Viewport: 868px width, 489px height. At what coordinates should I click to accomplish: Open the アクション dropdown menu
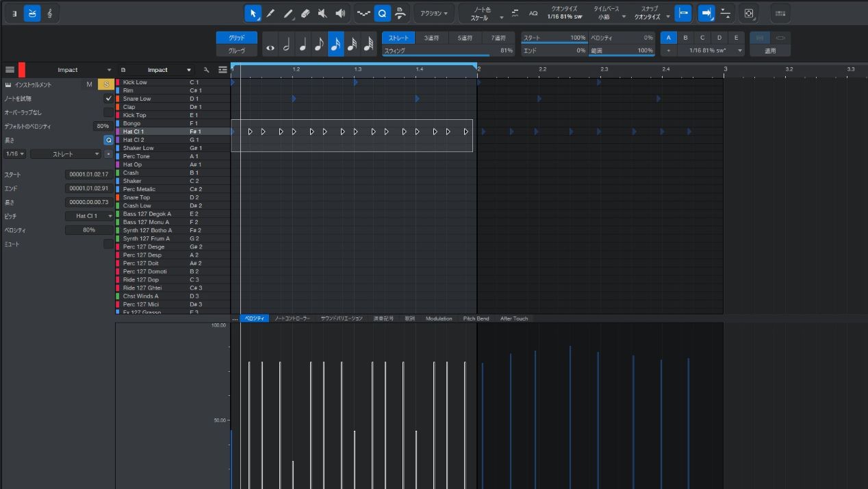(x=434, y=13)
